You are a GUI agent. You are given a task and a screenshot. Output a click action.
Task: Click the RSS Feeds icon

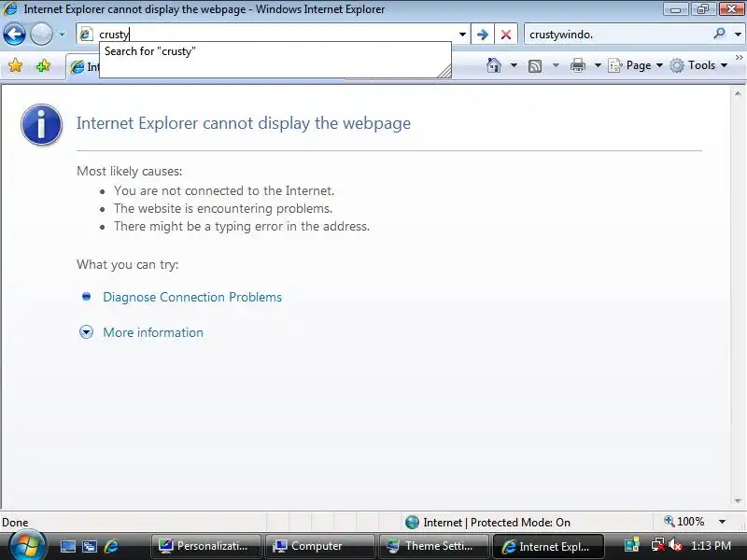click(x=535, y=65)
